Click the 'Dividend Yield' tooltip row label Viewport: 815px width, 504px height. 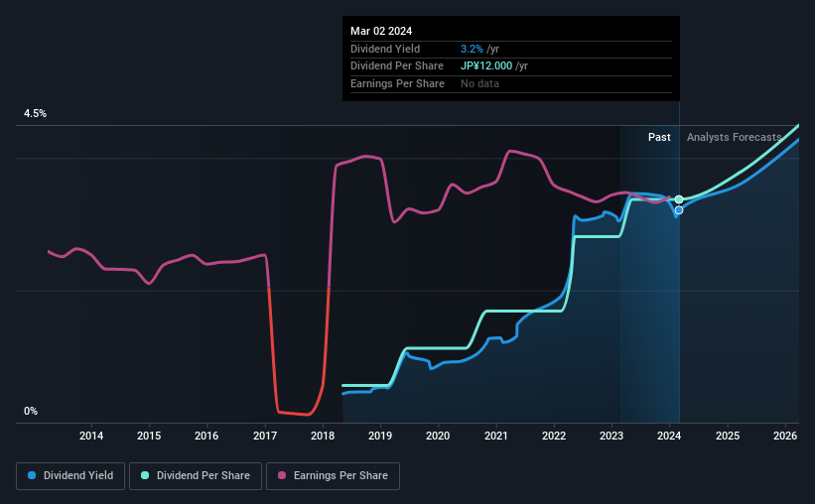coord(385,49)
